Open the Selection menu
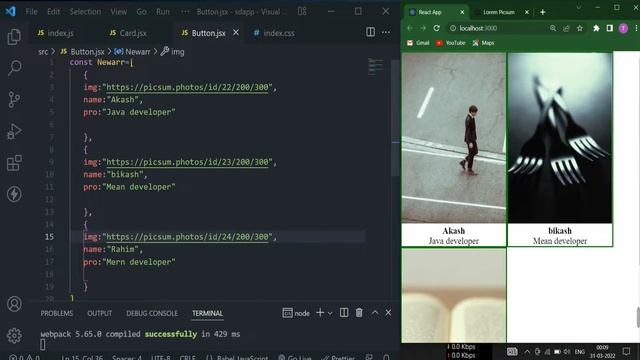The image size is (640, 360). 85,12
